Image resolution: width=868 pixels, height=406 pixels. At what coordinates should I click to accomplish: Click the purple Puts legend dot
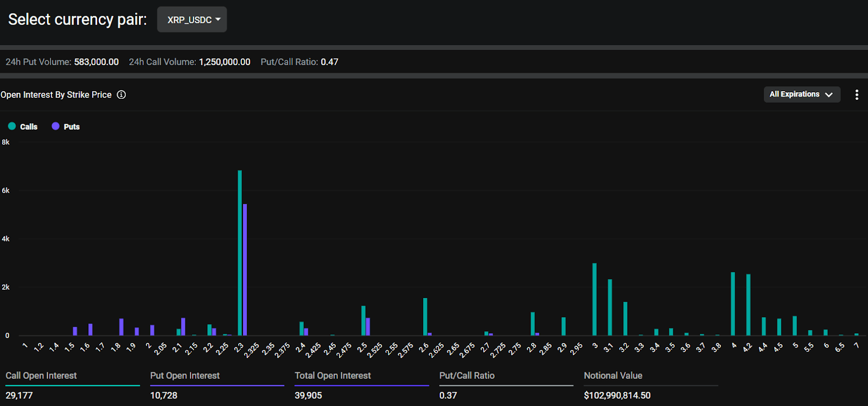[55, 126]
